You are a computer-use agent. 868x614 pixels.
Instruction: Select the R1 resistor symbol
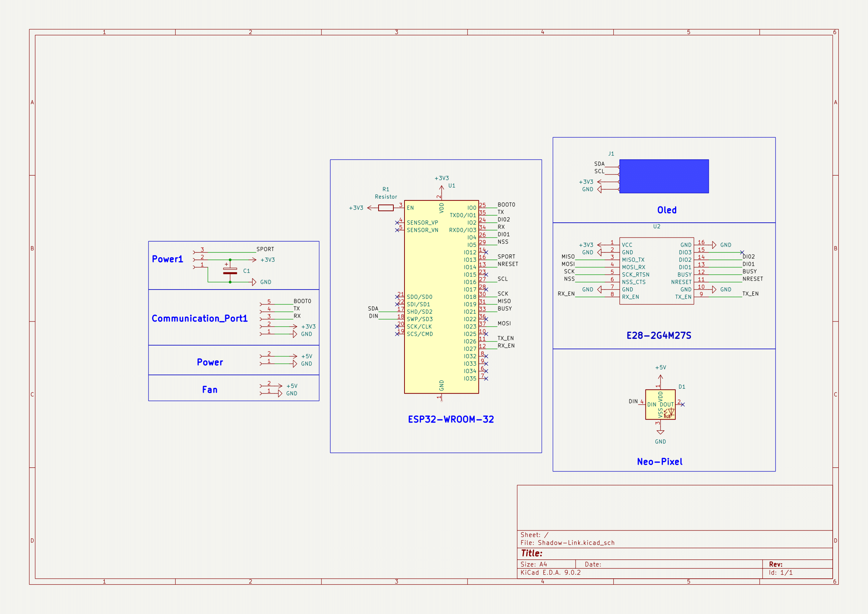pos(386,208)
